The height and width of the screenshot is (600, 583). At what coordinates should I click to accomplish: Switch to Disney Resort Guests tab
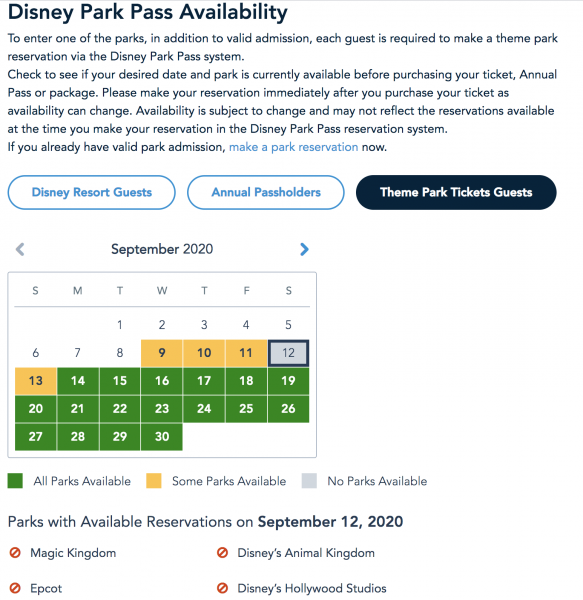[x=91, y=192]
